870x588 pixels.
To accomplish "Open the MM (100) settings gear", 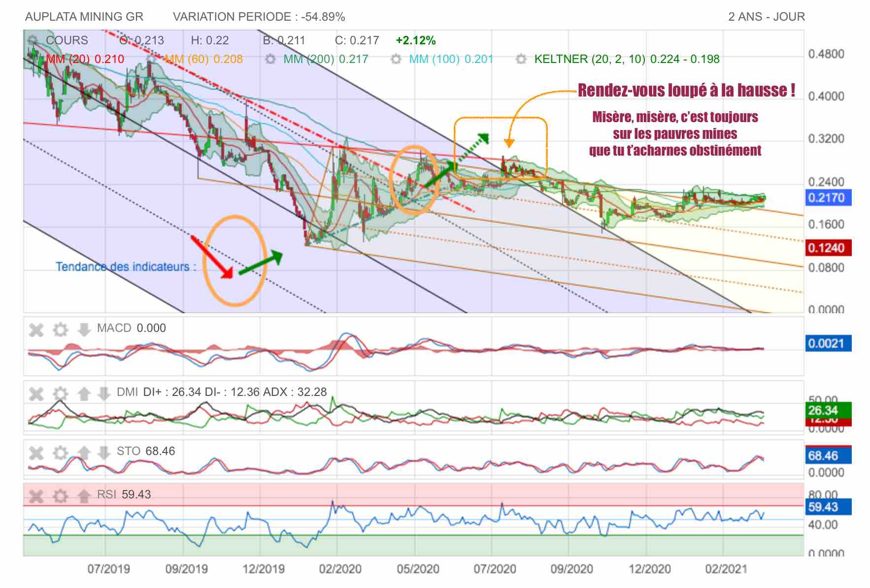I will pyautogui.click(x=396, y=59).
